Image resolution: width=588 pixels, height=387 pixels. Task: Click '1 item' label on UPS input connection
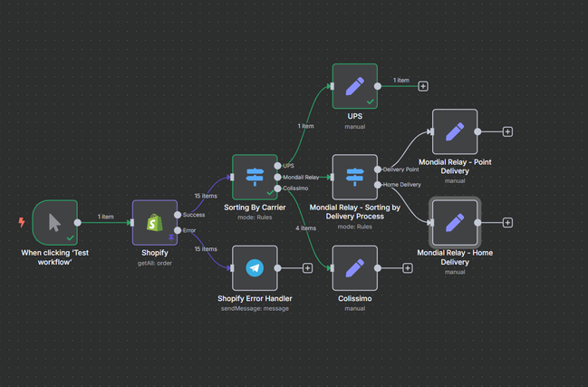305,126
